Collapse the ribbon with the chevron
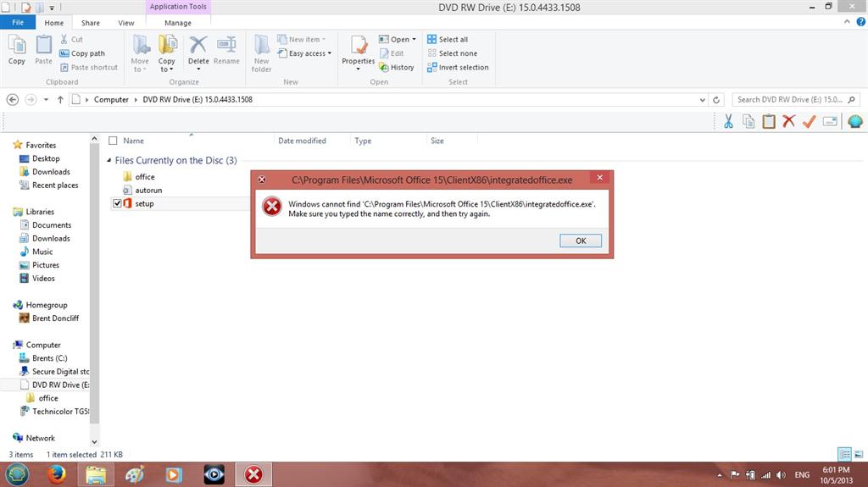 [x=847, y=22]
